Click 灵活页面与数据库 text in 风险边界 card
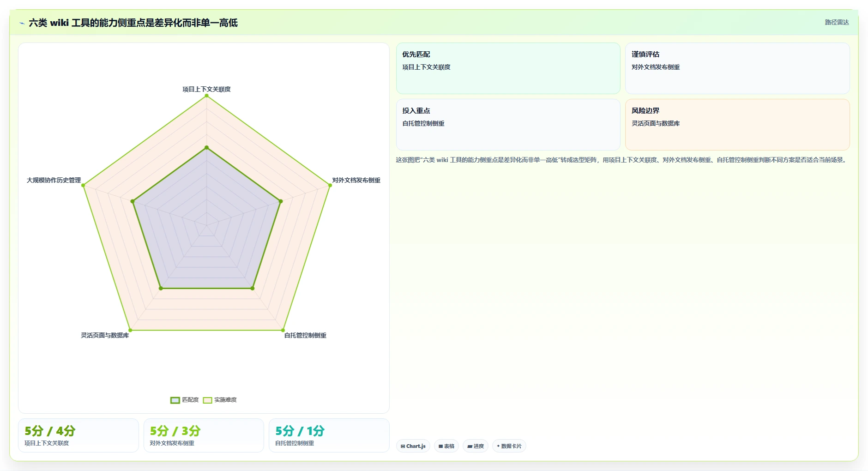The image size is (868, 471). 656,123
